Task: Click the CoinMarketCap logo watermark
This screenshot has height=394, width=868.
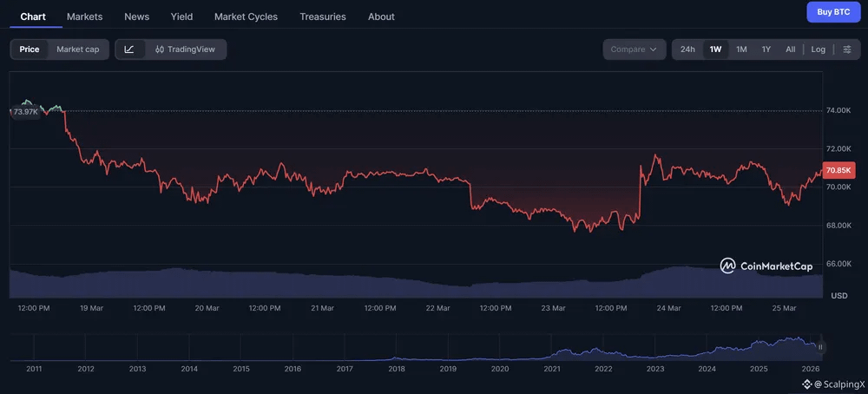Action: pos(765,266)
